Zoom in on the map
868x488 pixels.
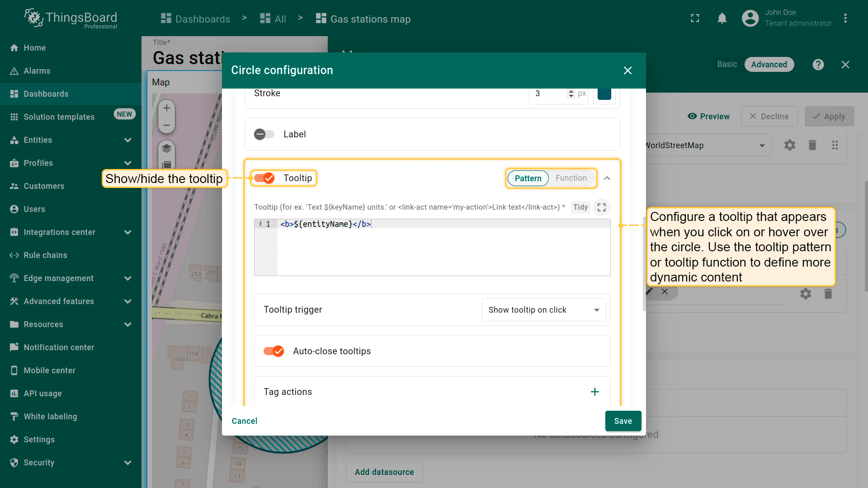(166, 108)
